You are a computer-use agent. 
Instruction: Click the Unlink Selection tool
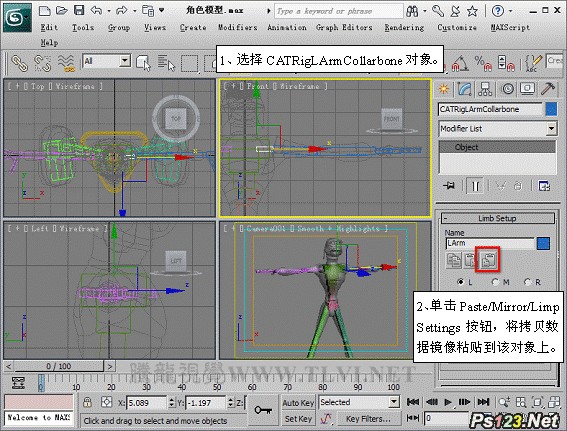click(x=42, y=63)
